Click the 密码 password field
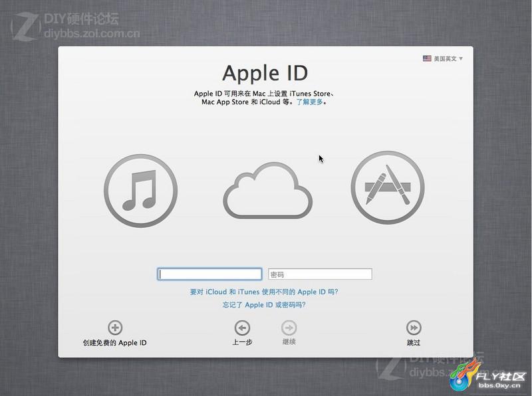The image size is (532, 396). 320,274
